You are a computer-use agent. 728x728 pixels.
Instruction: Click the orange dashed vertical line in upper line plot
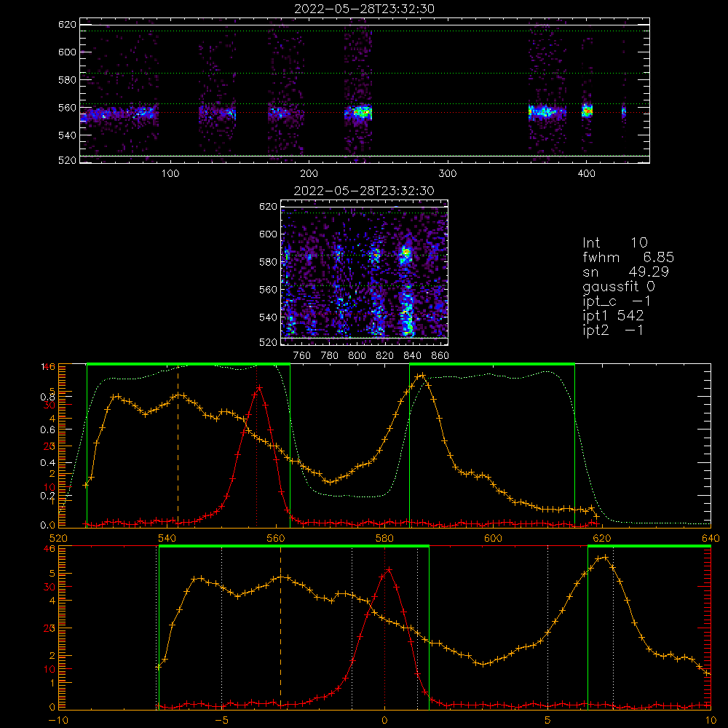(x=178, y=446)
